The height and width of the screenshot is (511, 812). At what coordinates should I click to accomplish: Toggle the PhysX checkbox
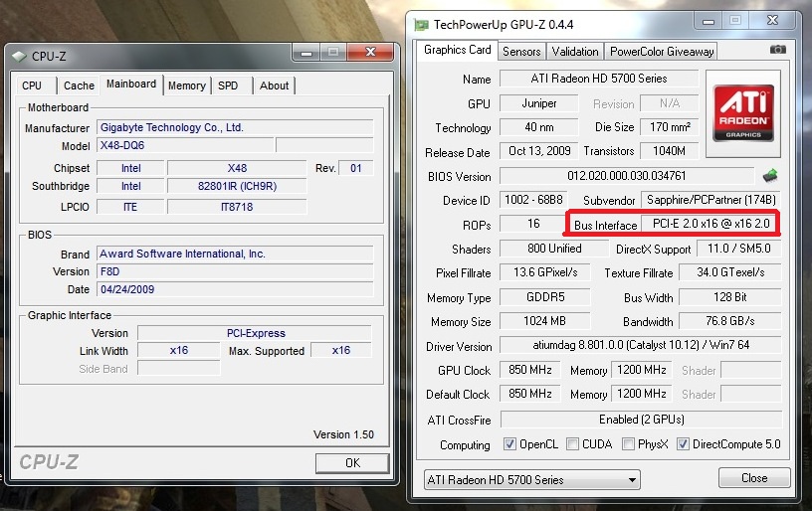coord(628,443)
